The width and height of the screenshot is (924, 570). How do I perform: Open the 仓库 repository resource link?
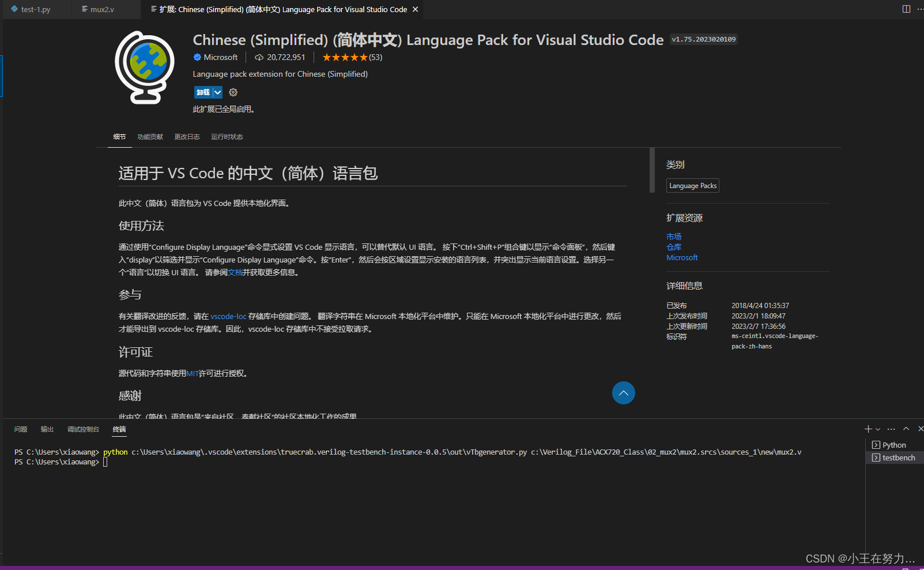click(674, 247)
